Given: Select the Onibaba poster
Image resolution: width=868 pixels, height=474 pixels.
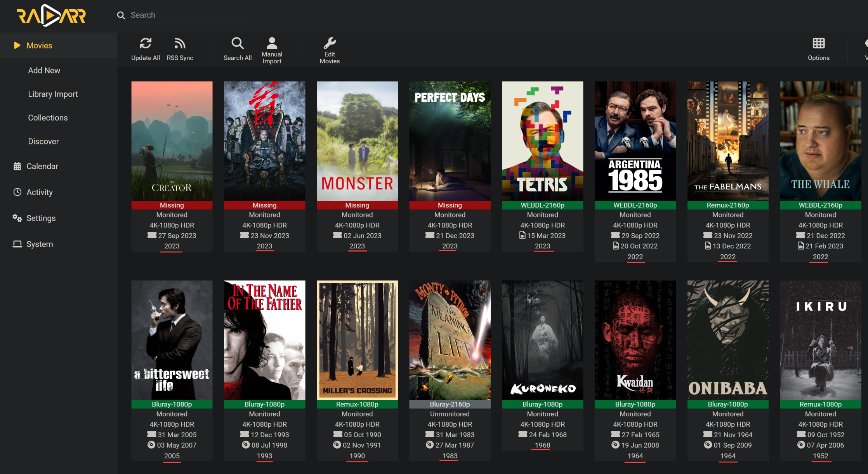Looking at the screenshot, I should (x=727, y=340).
